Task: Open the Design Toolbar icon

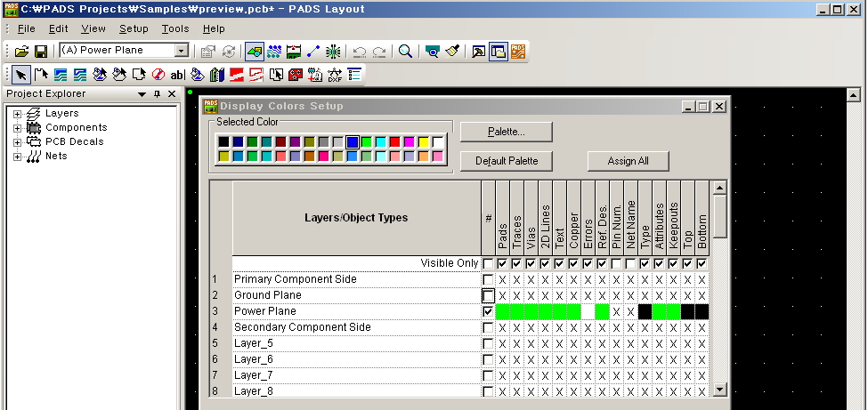Action: tap(274, 52)
